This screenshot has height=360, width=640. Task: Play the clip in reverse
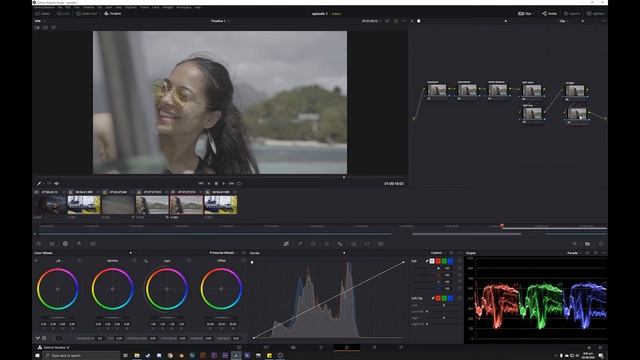click(209, 184)
